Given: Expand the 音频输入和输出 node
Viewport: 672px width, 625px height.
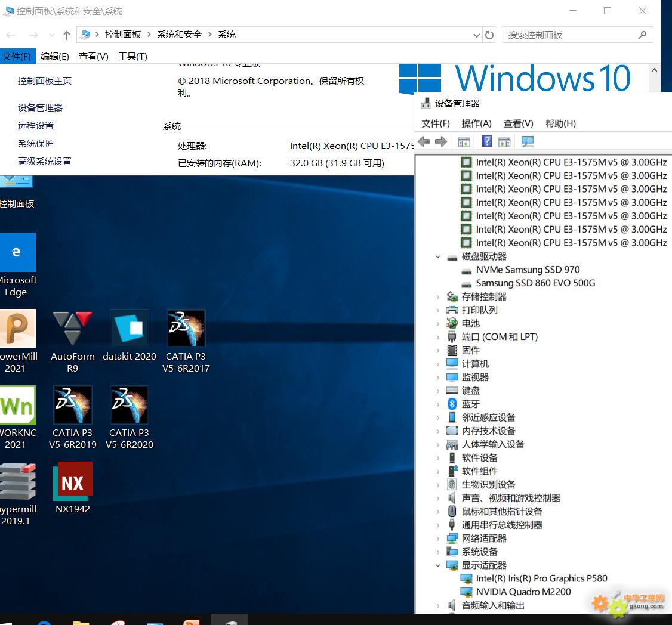Looking at the screenshot, I should 437,606.
